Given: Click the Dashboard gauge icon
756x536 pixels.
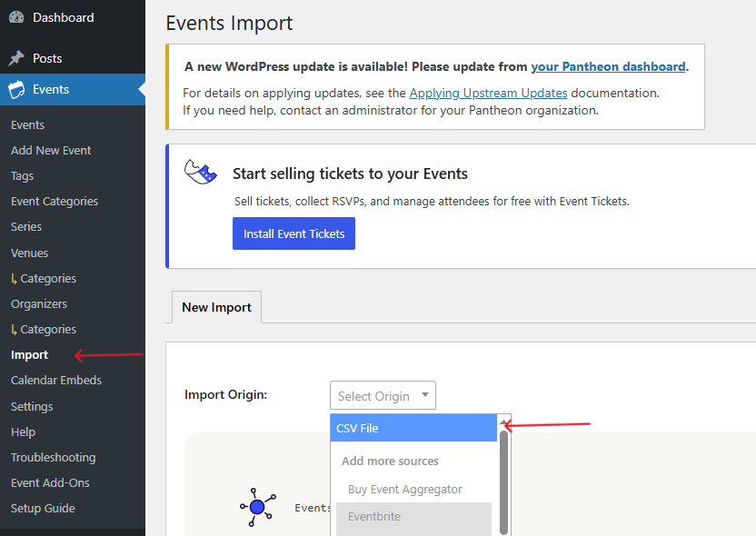Looking at the screenshot, I should tap(16, 18).
